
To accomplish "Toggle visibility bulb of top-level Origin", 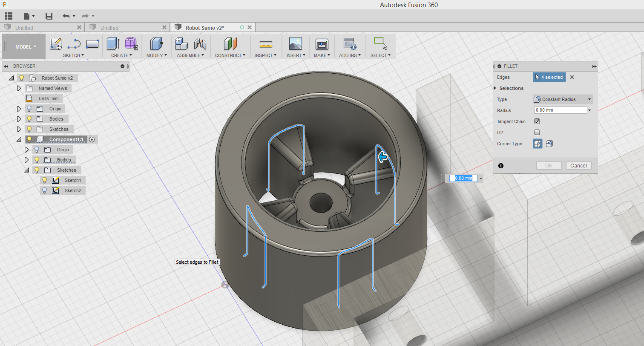I will pos(29,109).
